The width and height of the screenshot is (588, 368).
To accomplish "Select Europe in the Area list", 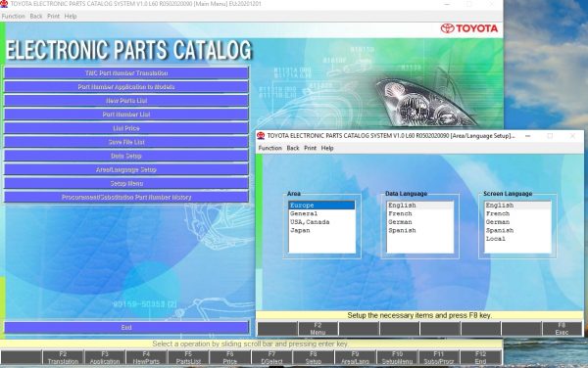I will (321, 206).
